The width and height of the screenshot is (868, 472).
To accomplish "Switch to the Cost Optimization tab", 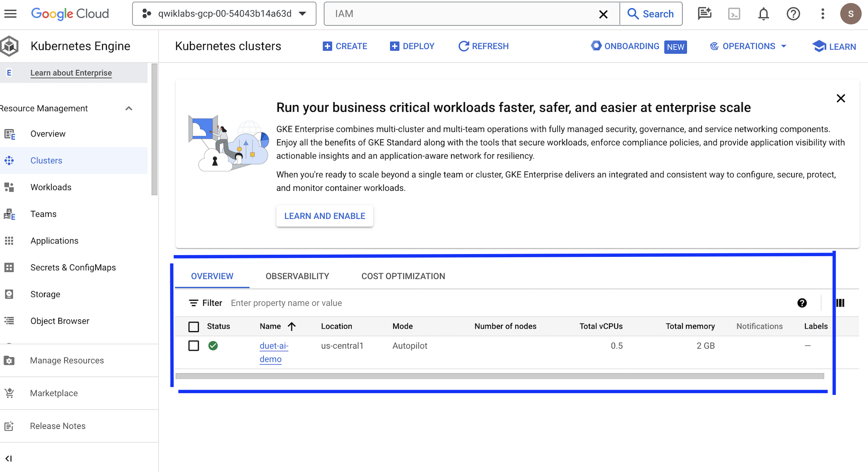I will coord(404,276).
